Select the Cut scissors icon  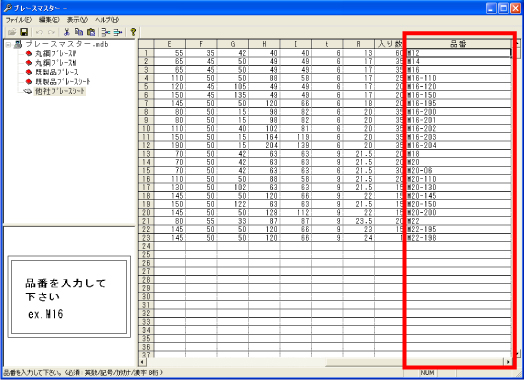click(x=67, y=32)
